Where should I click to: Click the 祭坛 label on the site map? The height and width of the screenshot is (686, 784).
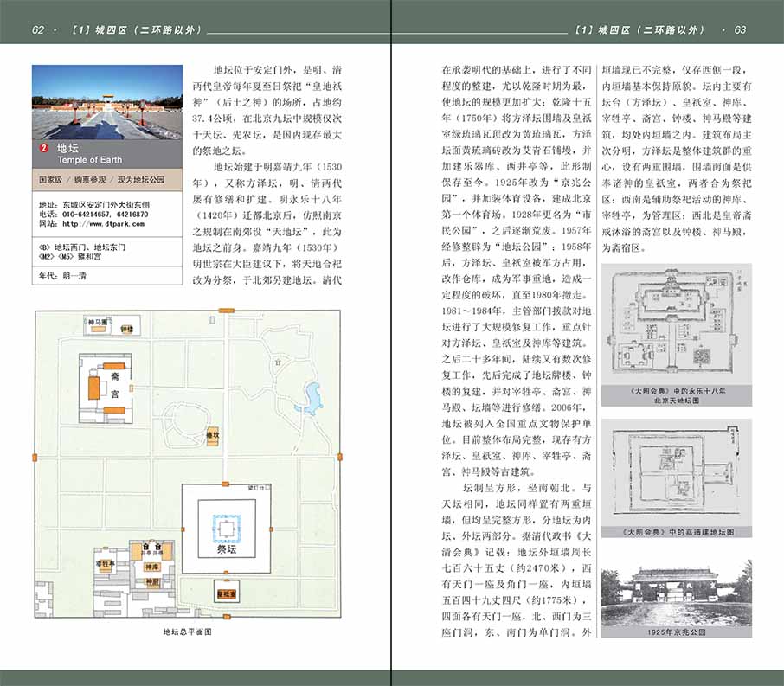227,549
